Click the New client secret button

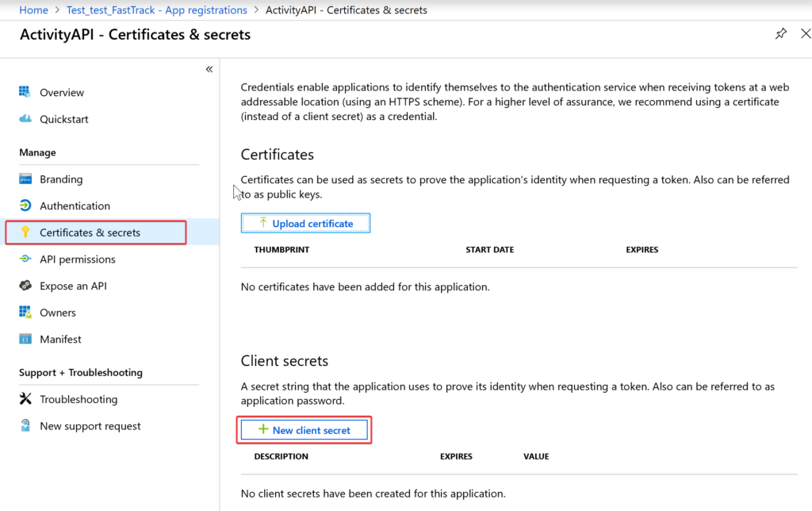pyautogui.click(x=304, y=429)
